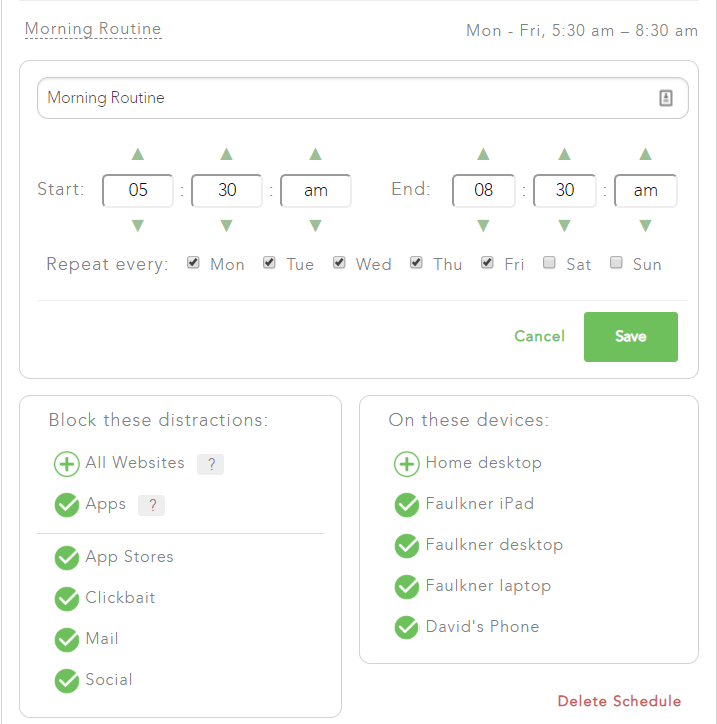
Task: Toggle end am/pm using the up arrow
Action: click(x=645, y=154)
